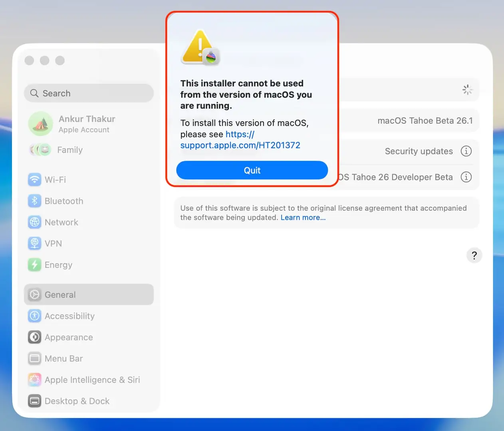
Task: Click the Bluetooth icon in sidebar
Action: (x=34, y=201)
